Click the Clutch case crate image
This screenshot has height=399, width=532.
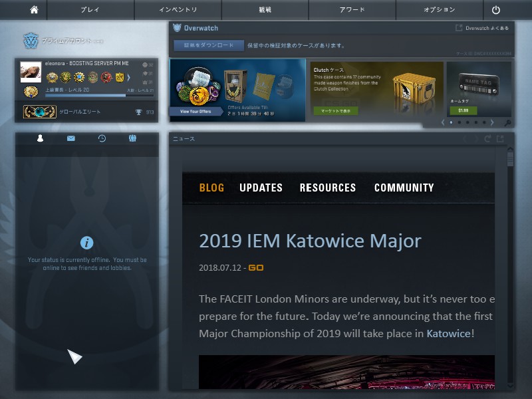[414, 89]
